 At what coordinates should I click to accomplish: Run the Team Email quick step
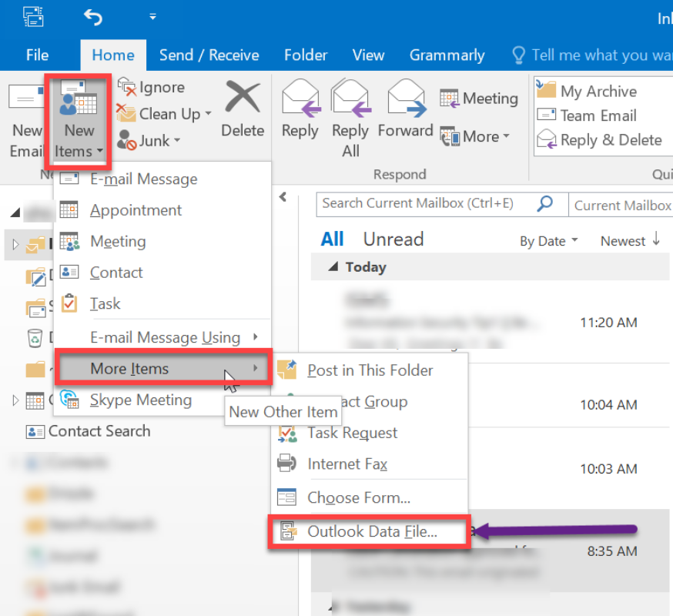coord(587,115)
